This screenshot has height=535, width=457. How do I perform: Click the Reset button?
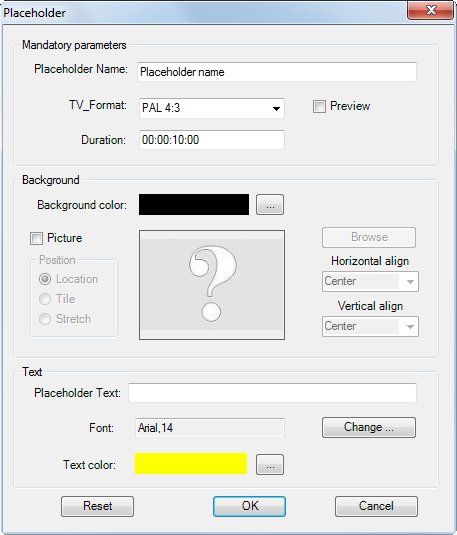coord(97,506)
